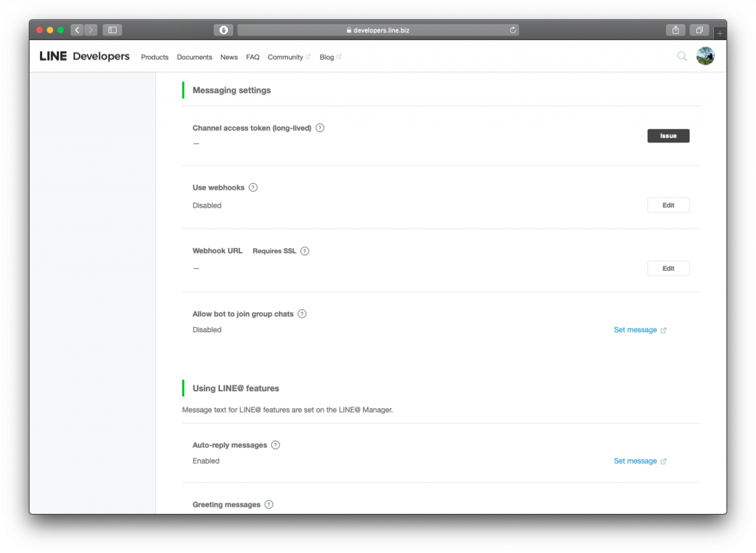Image resolution: width=756 pixels, height=553 pixels.
Task: Click the help icon beside Allow bot to join group chats
Action: 302,314
